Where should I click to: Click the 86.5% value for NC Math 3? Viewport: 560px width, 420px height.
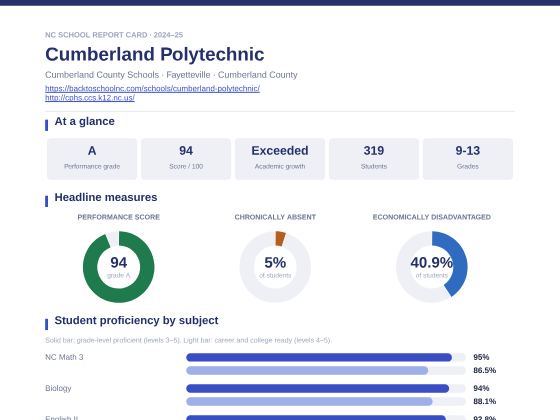(485, 370)
